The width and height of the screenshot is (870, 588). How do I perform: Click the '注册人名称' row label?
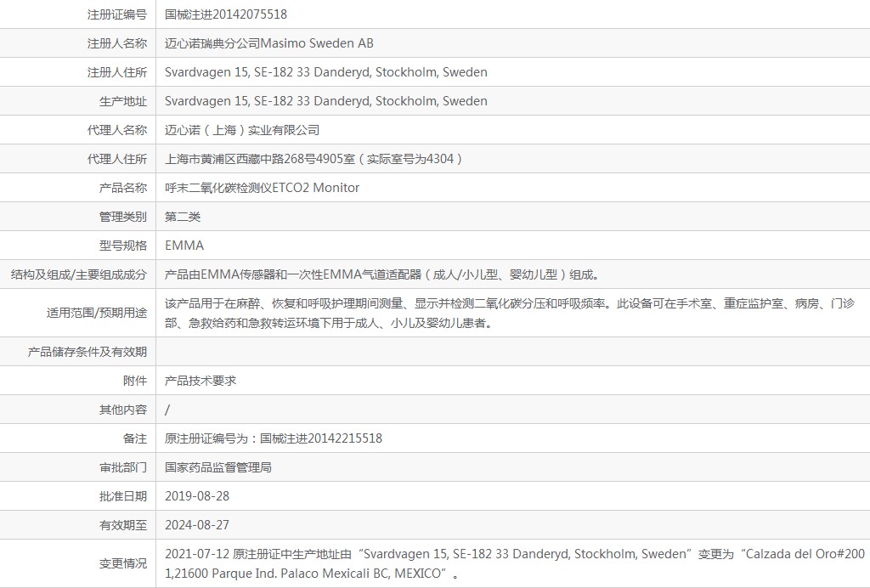point(117,43)
